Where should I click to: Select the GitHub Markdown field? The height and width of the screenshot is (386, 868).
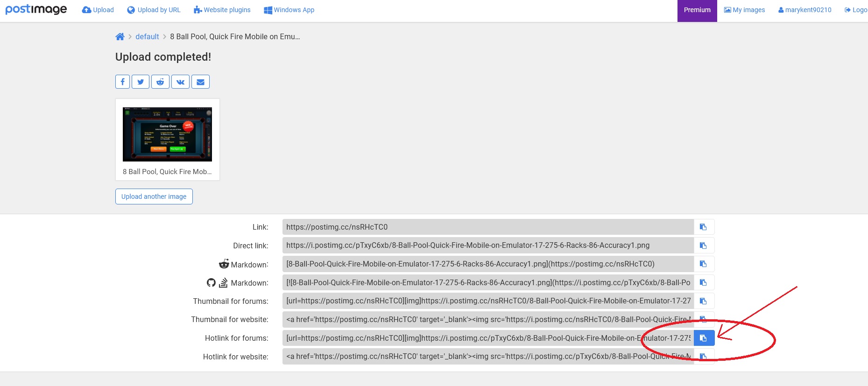point(488,282)
